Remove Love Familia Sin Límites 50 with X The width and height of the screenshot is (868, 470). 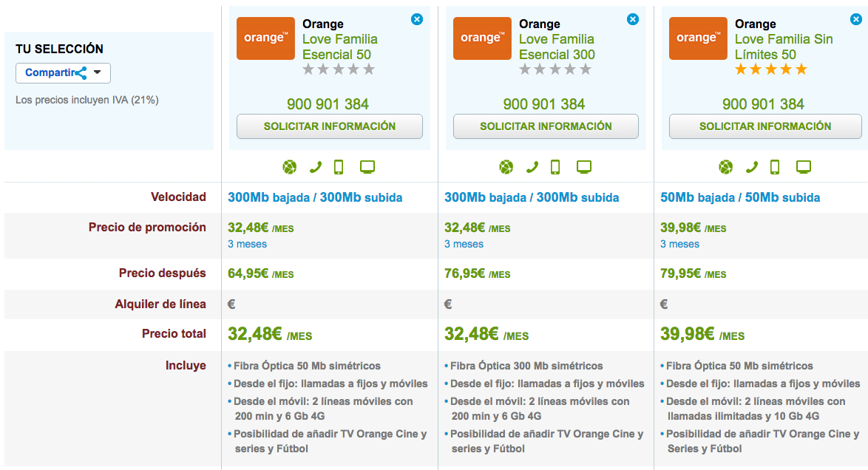(849, 19)
